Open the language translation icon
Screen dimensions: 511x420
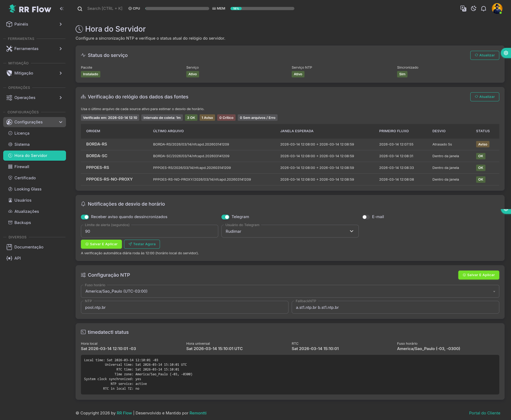[463, 9]
